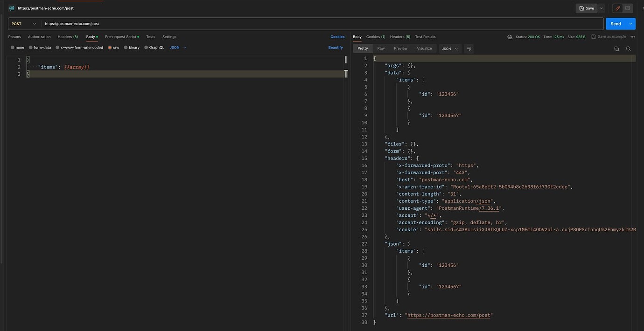This screenshot has height=331, width=644.
Task: Click the request URL input field
Action: click(x=322, y=24)
